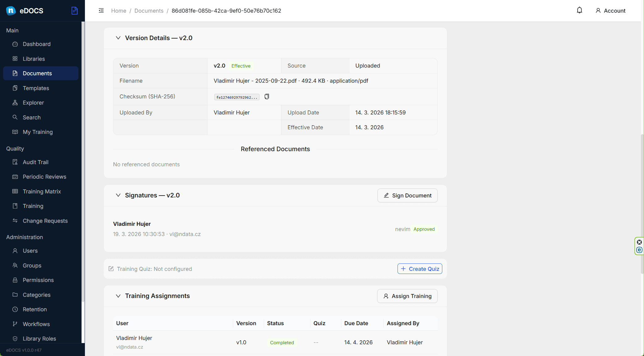Click the Search magnifier icon in sidebar
The image size is (644, 356).
pos(15,117)
